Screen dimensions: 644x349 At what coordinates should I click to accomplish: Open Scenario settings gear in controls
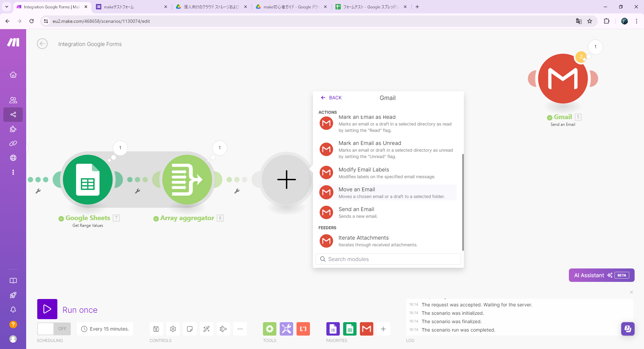(x=173, y=329)
